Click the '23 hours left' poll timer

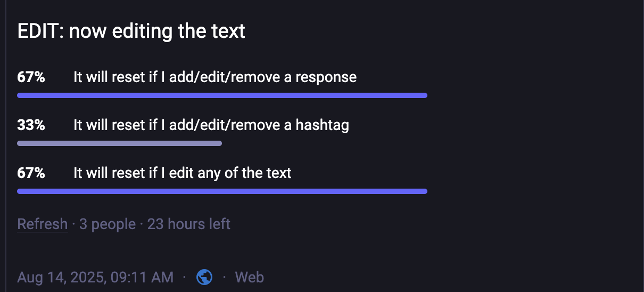[x=188, y=224]
